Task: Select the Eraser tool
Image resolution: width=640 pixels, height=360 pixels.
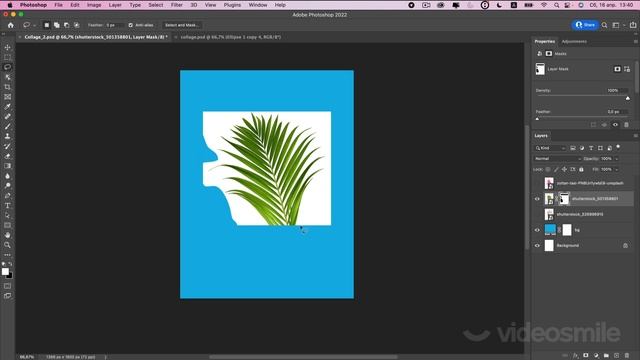Action: [x=7, y=156]
